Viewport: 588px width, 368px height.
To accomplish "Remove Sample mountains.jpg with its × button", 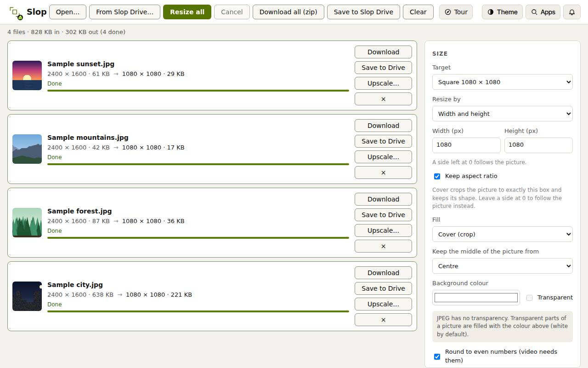I will pos(383,172).
